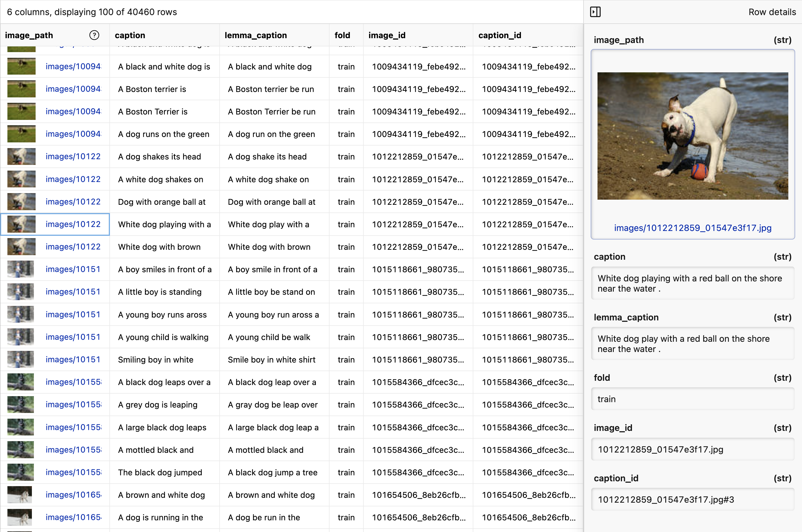This screenshot has height=532, width=802.
Task: Click caption field in Row details panel
Action: [x=692, y=283]
